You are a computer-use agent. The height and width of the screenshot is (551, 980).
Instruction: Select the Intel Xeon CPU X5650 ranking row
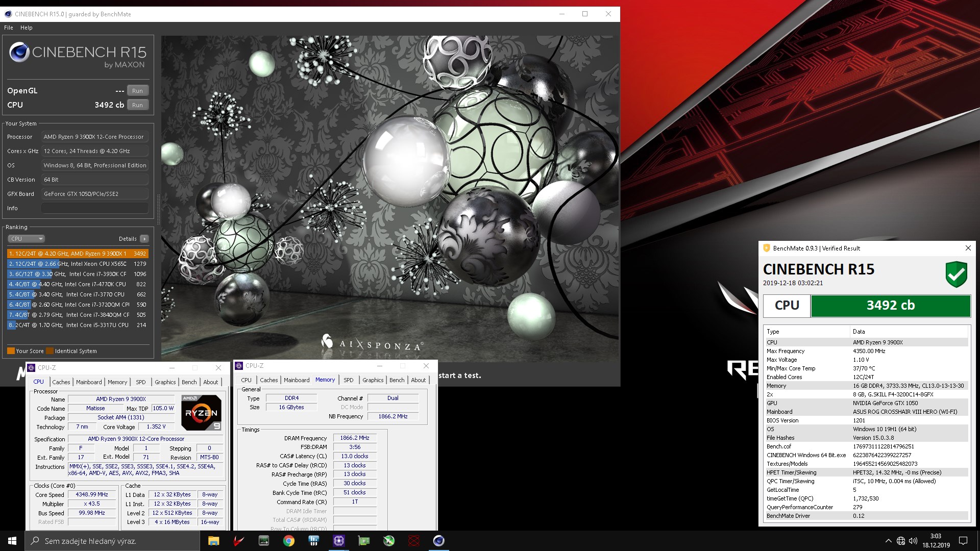tap(78, 264)
